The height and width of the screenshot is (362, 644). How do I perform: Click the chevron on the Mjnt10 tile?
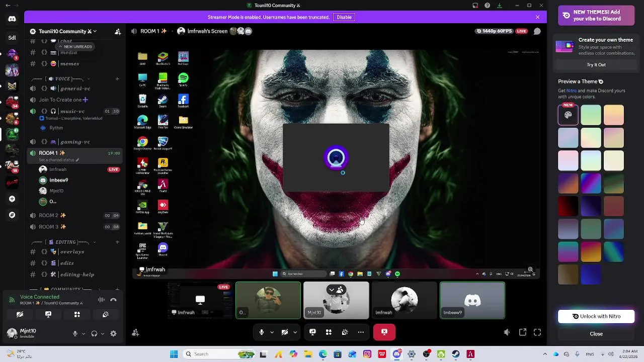click(331, 290)
